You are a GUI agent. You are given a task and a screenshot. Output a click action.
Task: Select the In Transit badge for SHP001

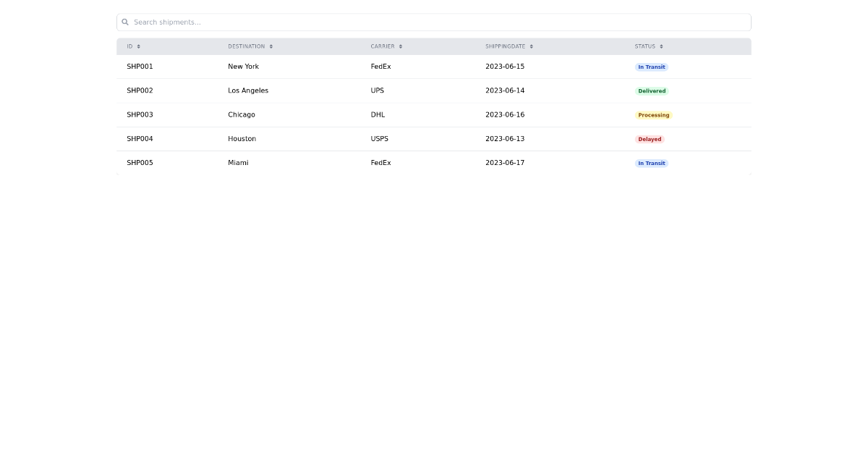pyautogui.click(x=651, y=67)
